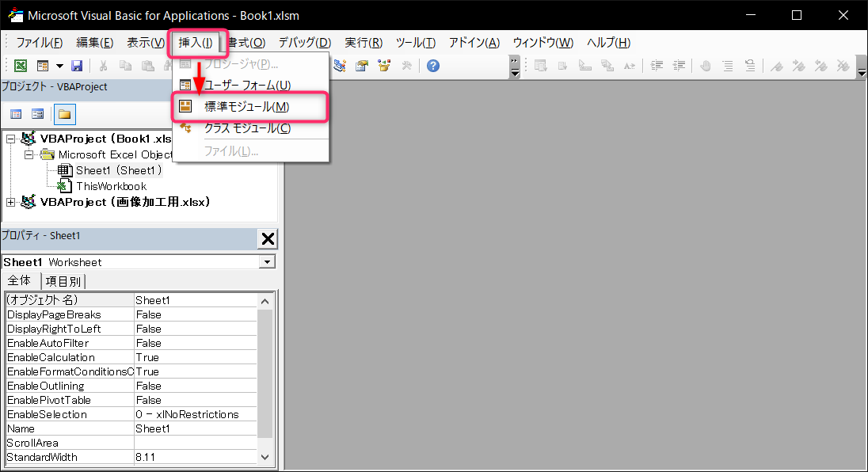Screen dimensions: 868x472
Task: Click the Quick Info edit icon
Action: 585,66
